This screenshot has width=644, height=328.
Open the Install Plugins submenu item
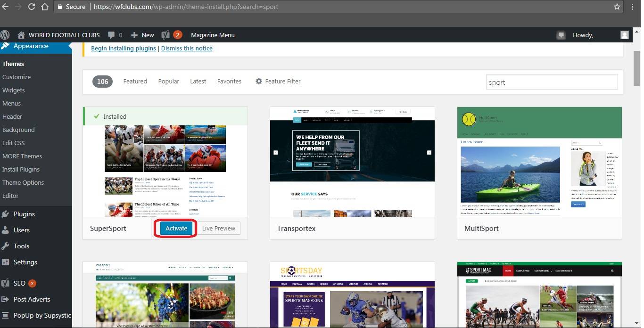click(x=21, y=169)
